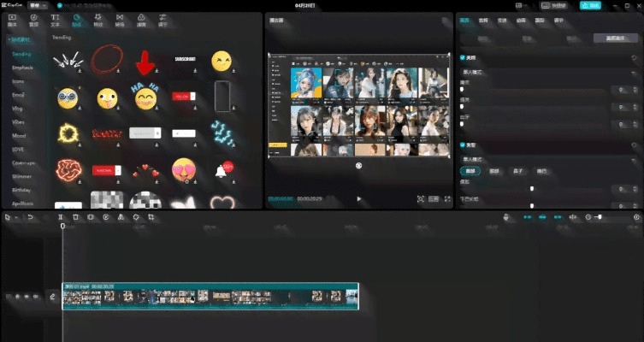The height and width of the screenshot is (342, 644).
Task: Open the layout dropdown beside CapCut logo
Action: point(37,5)
